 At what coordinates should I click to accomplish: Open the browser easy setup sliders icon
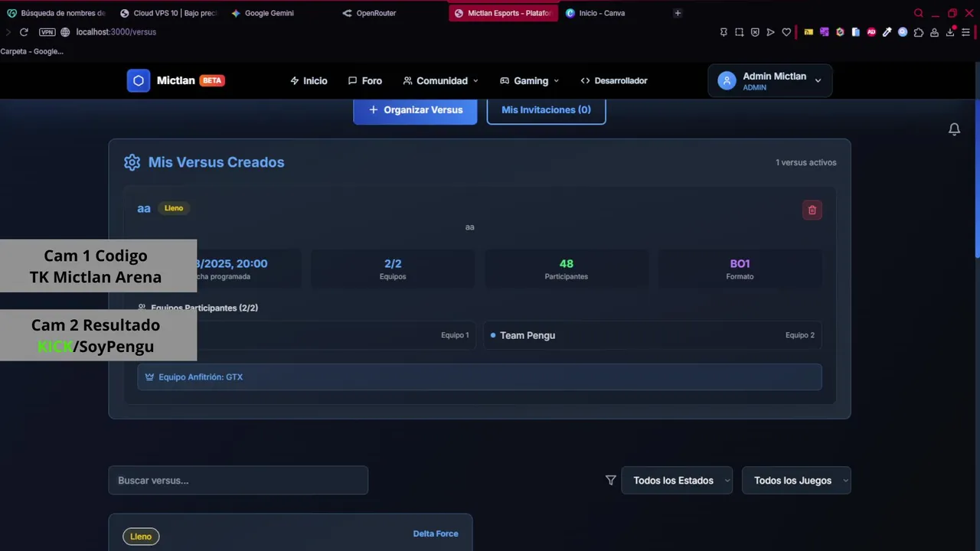point(966,32)
